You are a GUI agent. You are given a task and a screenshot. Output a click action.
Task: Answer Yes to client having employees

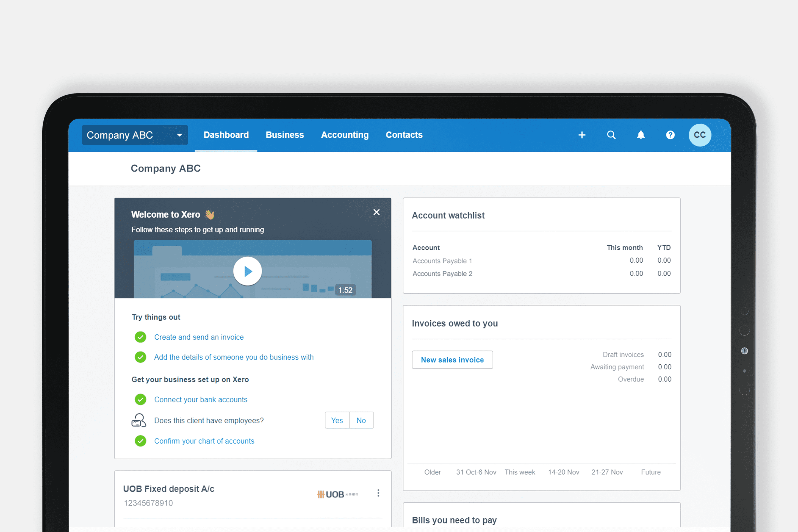click(337, 420)
